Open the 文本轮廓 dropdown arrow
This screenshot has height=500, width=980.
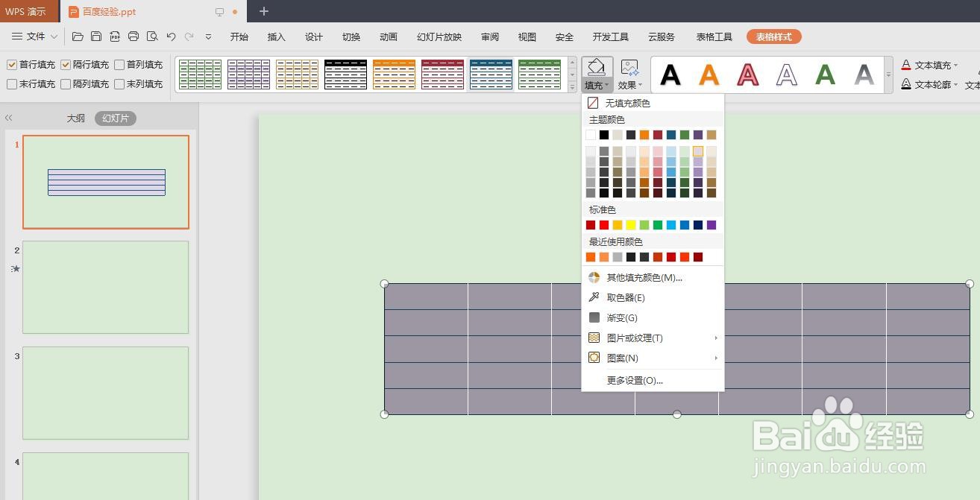pyautogui.click(x=956, y=85)
